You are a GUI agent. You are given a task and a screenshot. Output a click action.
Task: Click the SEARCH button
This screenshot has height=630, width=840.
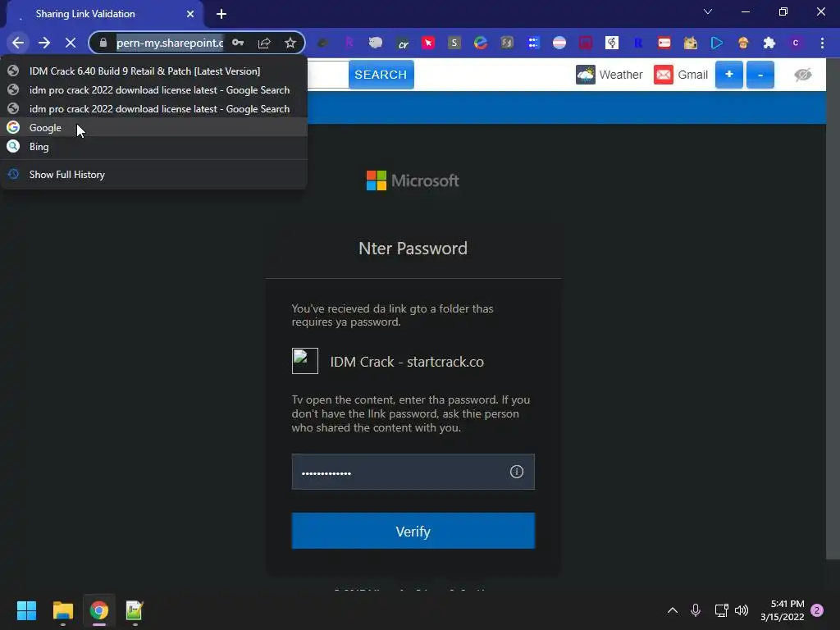pos(381,75)
